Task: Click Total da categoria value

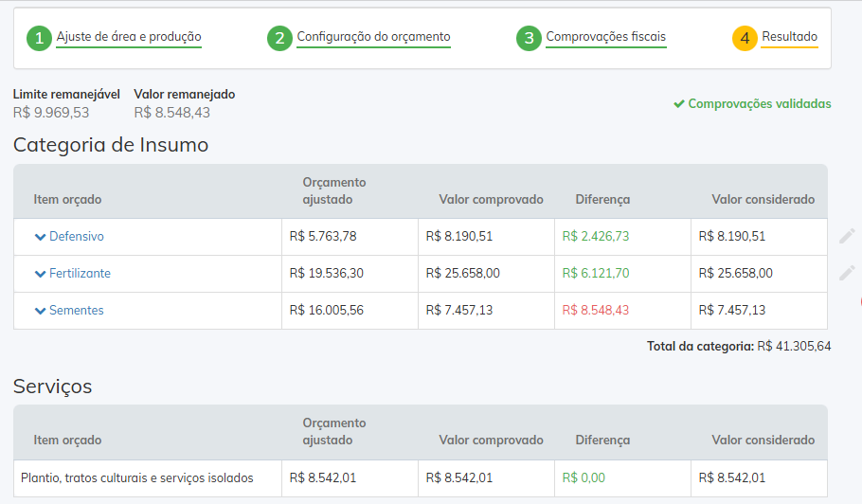Action: pyautogui.click(x=794, y=346)
